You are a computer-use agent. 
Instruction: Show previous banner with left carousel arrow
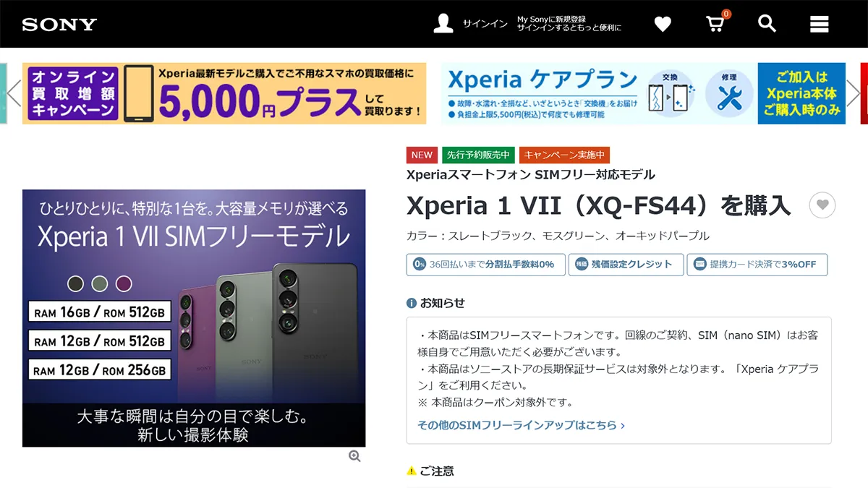(x=14, y=93)
